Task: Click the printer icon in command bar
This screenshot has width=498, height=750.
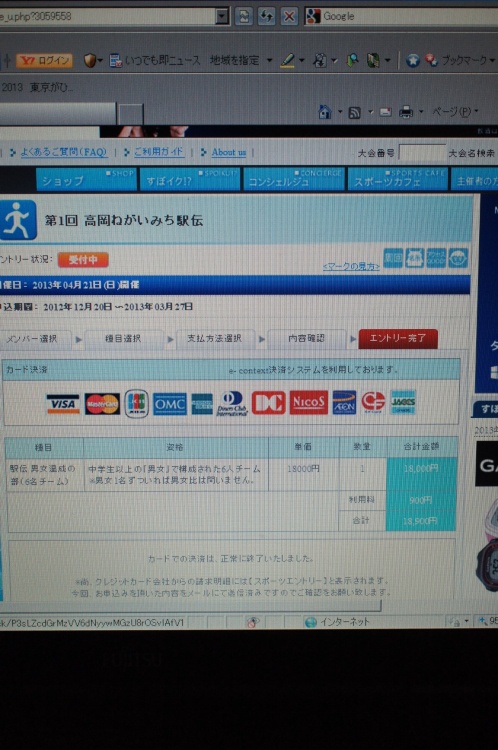Action: point(406,112)
